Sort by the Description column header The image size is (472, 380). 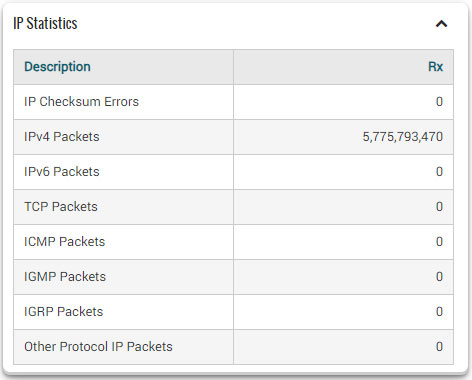click(x=57, y=67)
